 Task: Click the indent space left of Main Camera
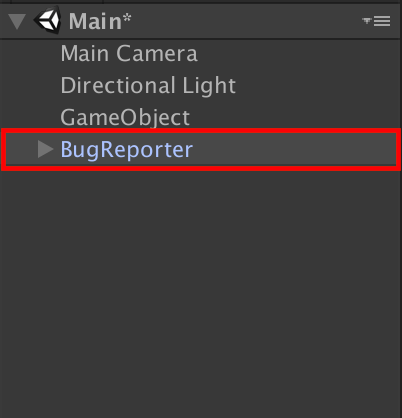tap(30, 54)
